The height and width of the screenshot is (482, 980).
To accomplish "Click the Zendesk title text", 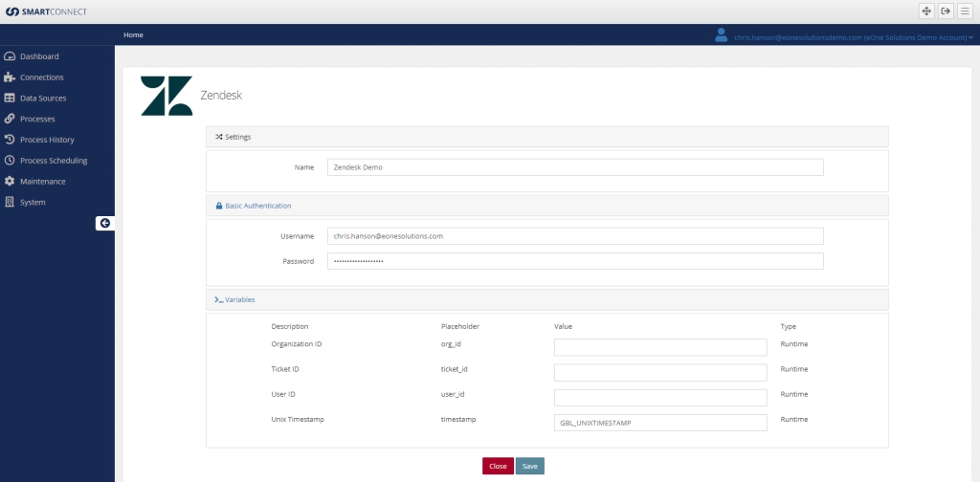I will (x=221, y=96).
